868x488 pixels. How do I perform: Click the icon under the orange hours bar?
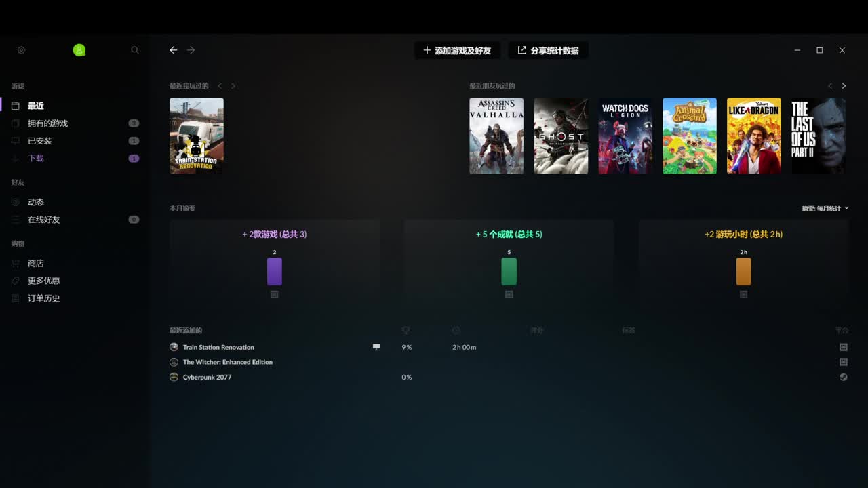pyautogui.click(x=744, y=295)
